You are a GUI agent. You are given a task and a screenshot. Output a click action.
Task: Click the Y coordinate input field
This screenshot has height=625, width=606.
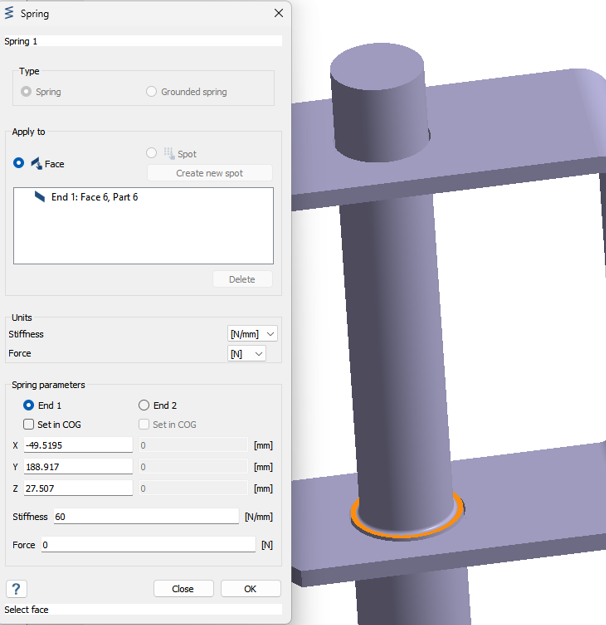[x=78, y=467]
